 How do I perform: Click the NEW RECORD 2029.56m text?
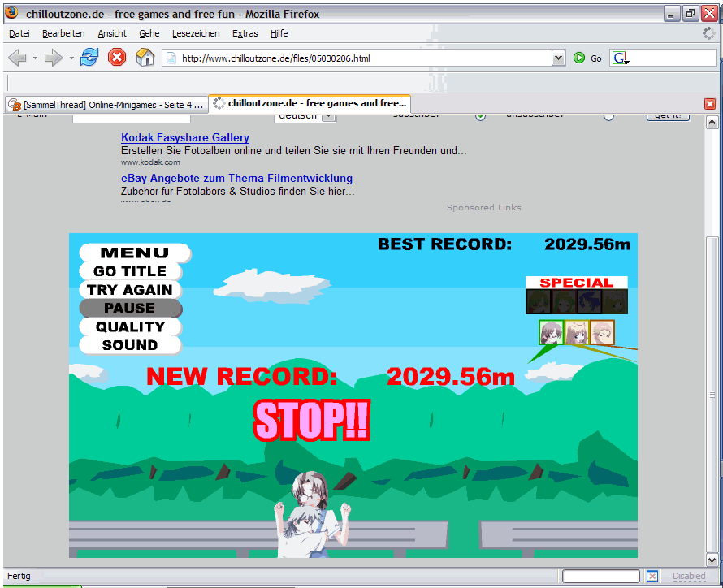pyautogui.click(x=331, y=376)
